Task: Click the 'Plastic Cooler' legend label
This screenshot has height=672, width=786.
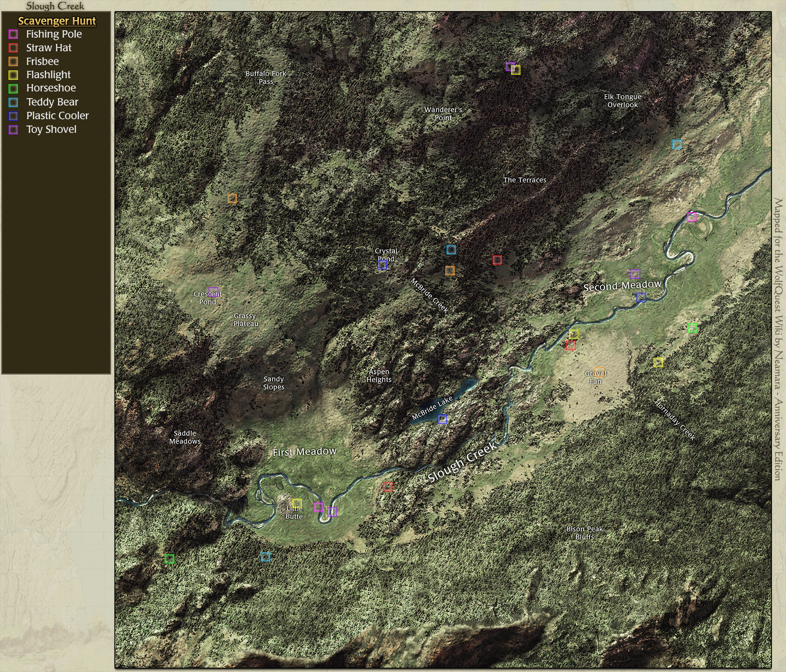Action: coord(57,116)
